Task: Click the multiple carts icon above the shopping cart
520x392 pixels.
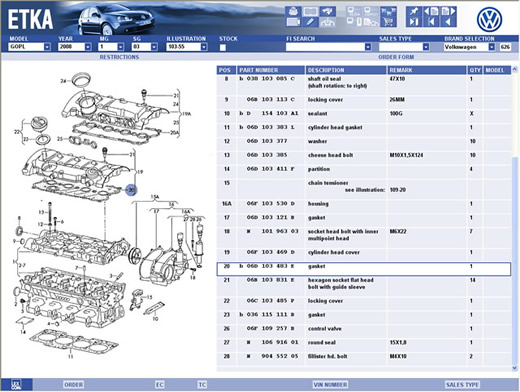Action: pyautogui.click(x=389, y=12)
